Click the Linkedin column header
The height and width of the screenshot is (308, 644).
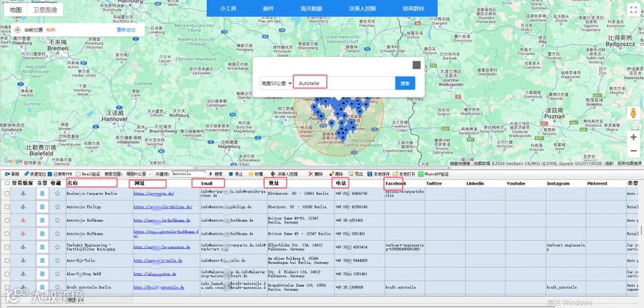[x=475, y=183]
